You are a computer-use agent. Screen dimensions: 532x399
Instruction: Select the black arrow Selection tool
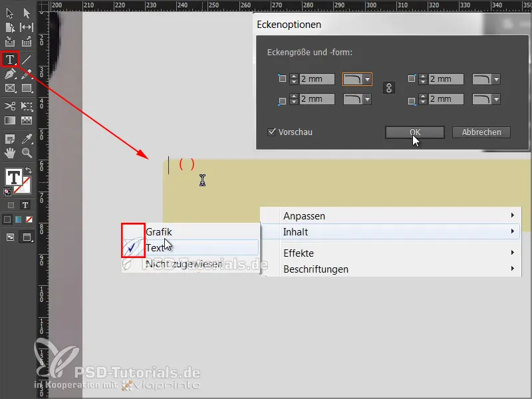(x=9, y=13)
